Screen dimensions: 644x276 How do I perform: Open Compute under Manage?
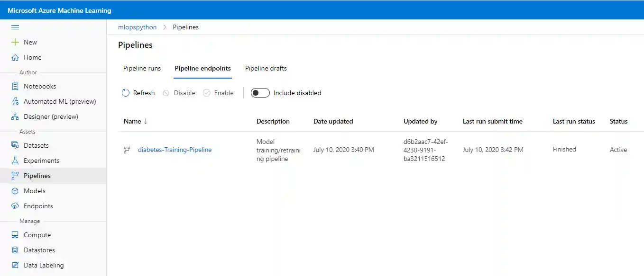pyautogui.click(x=37, y=235)
